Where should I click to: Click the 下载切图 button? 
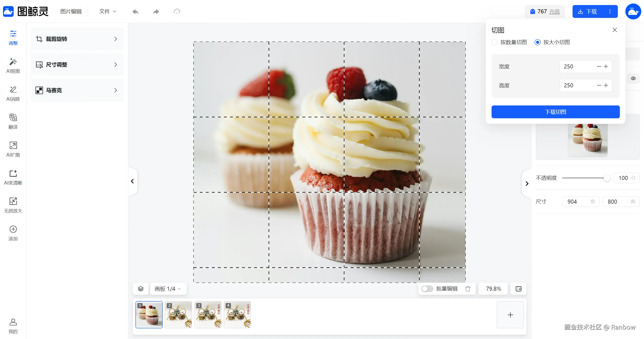[x=555, y=112]
